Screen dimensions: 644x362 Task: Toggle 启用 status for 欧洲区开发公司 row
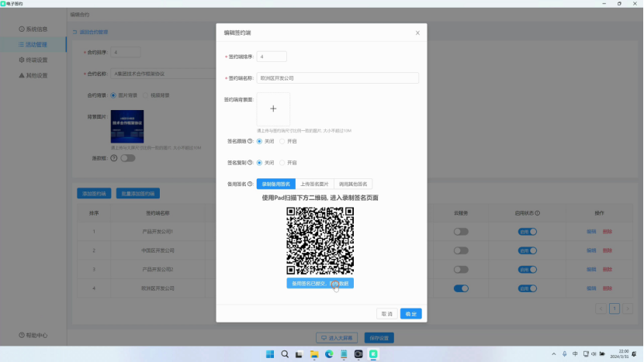tap(528, 288)
